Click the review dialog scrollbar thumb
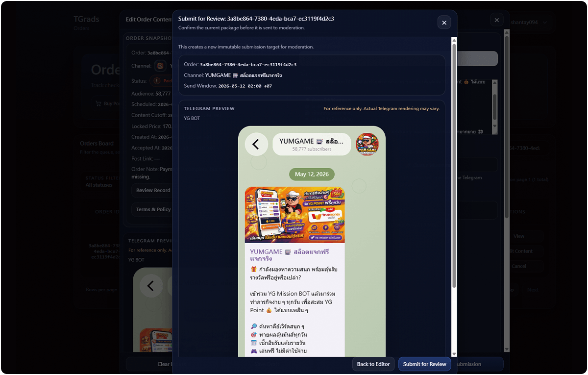 (x=454, y=166)
